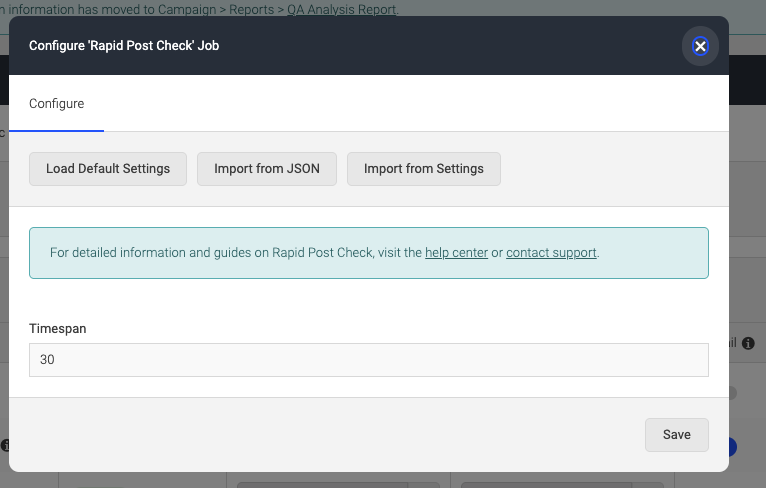Open the dimmed field below the Save button
The width and height of the screenshot is (766, 488).
562,485
